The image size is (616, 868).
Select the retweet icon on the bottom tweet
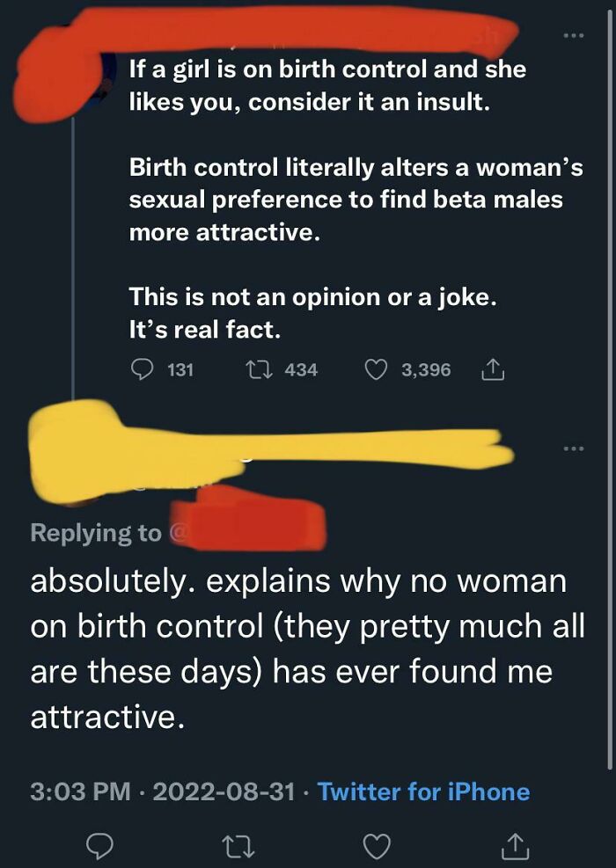(239, 844)
